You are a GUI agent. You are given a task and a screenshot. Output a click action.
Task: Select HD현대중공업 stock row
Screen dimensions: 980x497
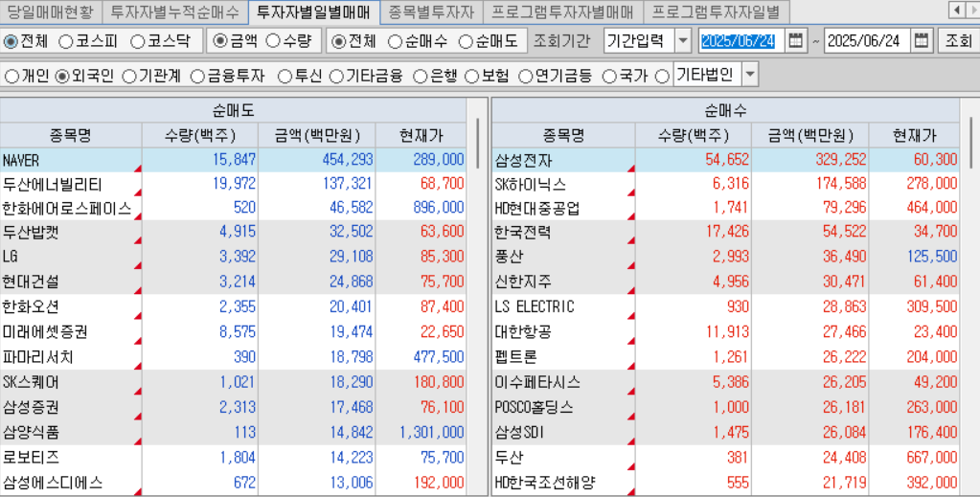click(x=725, y=208)
